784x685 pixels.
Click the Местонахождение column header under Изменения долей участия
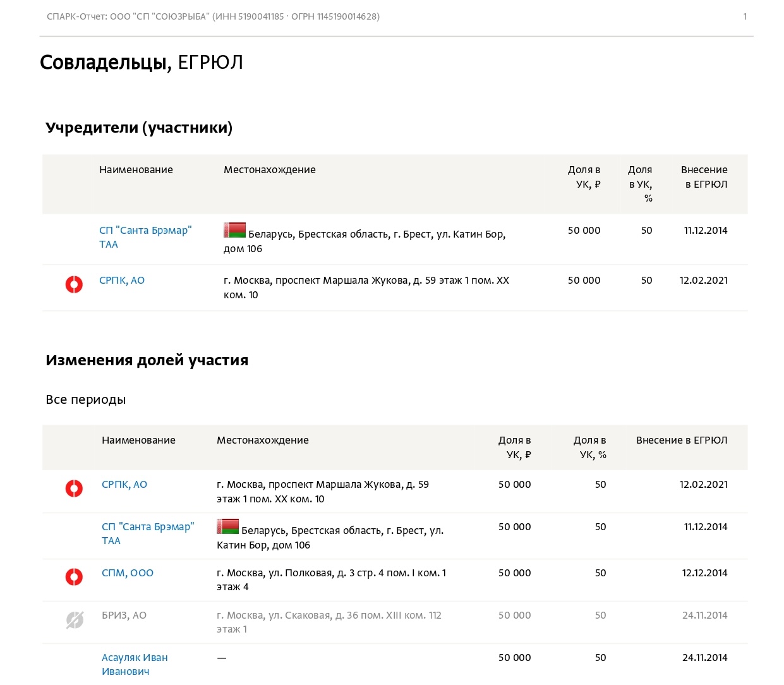tap(263, 440)
